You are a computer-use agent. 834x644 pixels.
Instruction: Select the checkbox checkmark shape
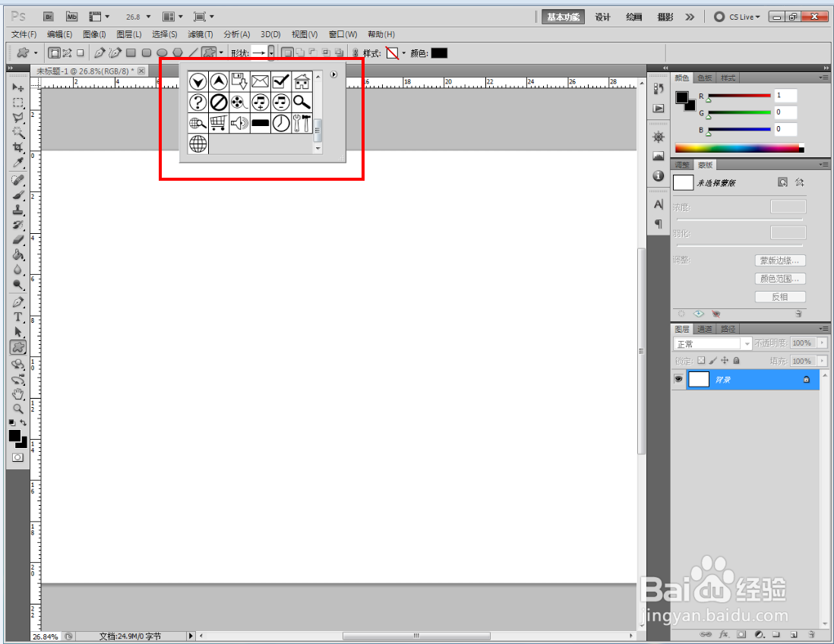click(x=281, y=81)
